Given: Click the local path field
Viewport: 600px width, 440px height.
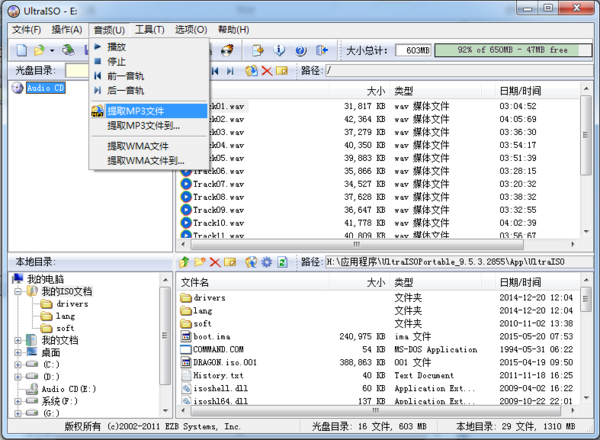Looking at the screenshot, I should 459,262.
